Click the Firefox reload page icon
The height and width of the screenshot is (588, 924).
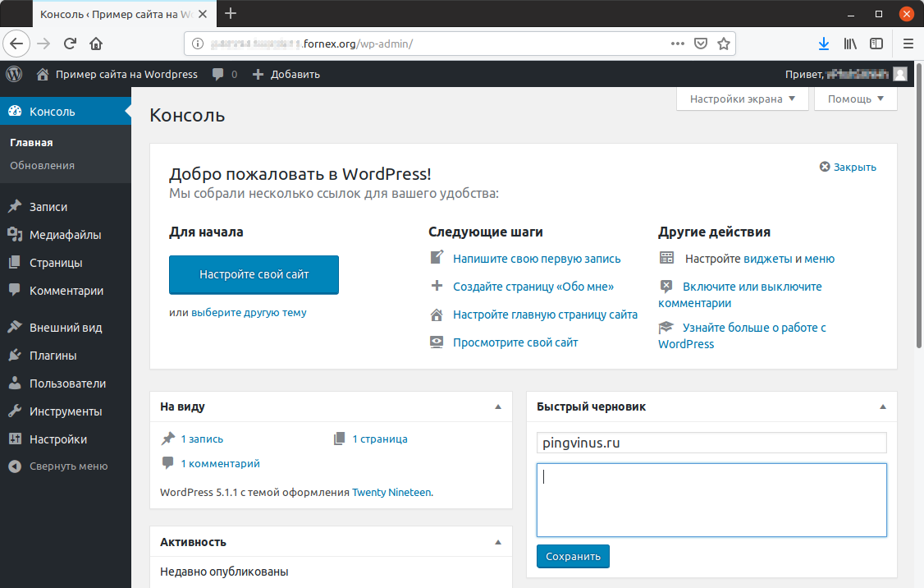click(x=70, y=44)
